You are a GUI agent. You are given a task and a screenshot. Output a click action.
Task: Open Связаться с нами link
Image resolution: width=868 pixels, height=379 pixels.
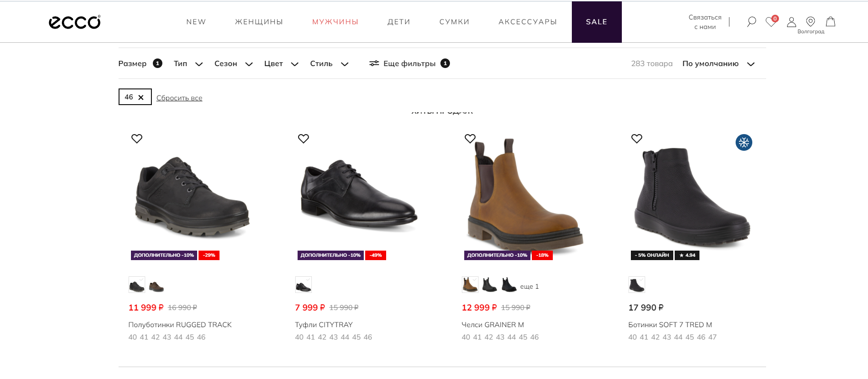[705, 22]
